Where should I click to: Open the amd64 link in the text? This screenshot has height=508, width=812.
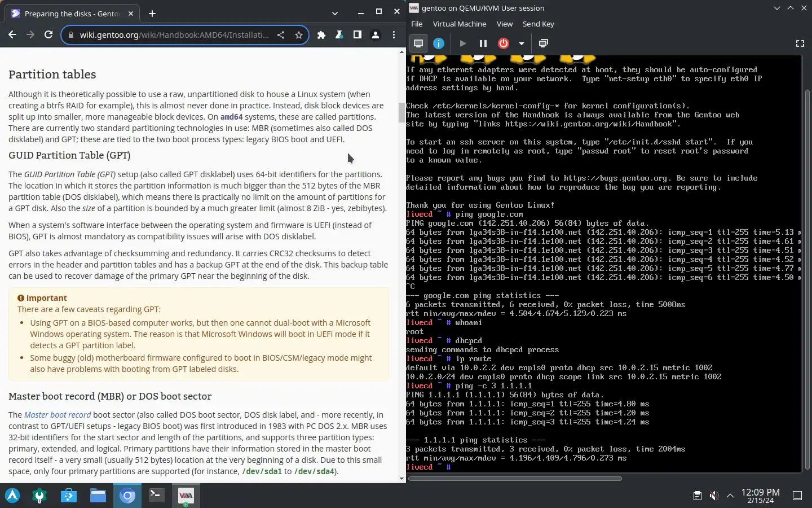point(231,117)
